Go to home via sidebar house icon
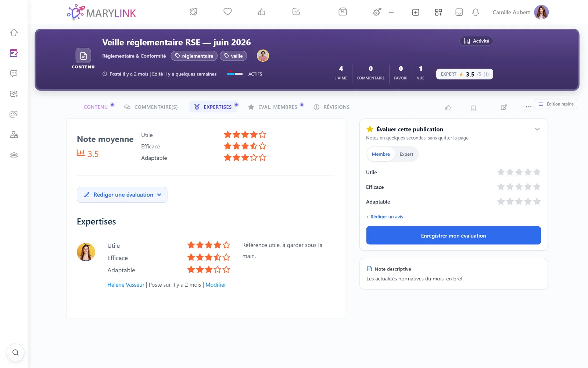 [14, 33]
